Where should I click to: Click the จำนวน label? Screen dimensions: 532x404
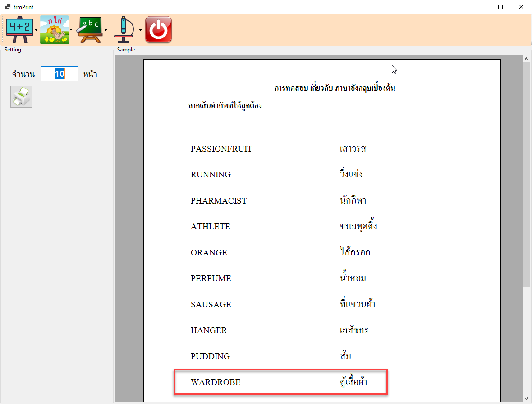click(x=23, y=74)
